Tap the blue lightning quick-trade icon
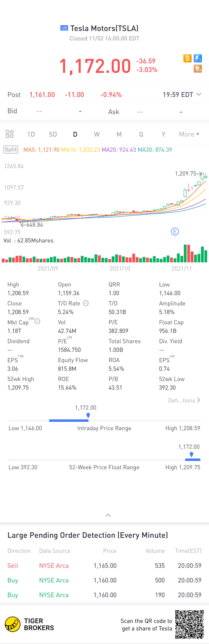 click(198, 58)
